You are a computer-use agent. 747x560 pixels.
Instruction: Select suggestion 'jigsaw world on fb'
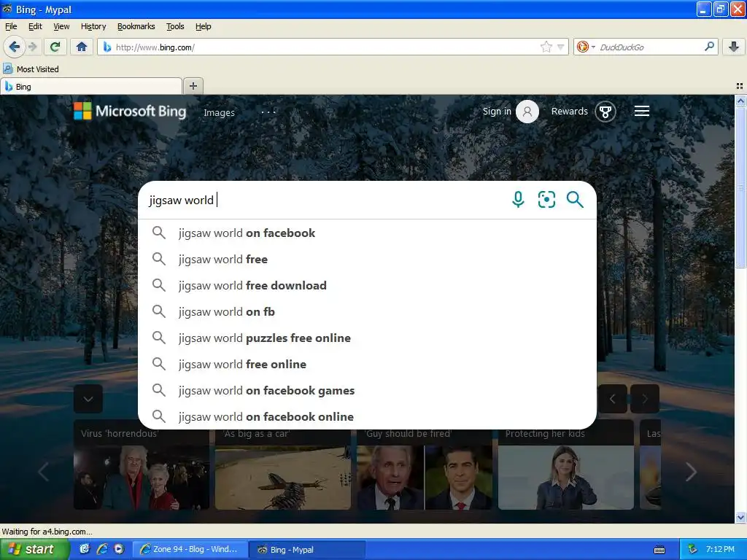[x=367, y=311]
